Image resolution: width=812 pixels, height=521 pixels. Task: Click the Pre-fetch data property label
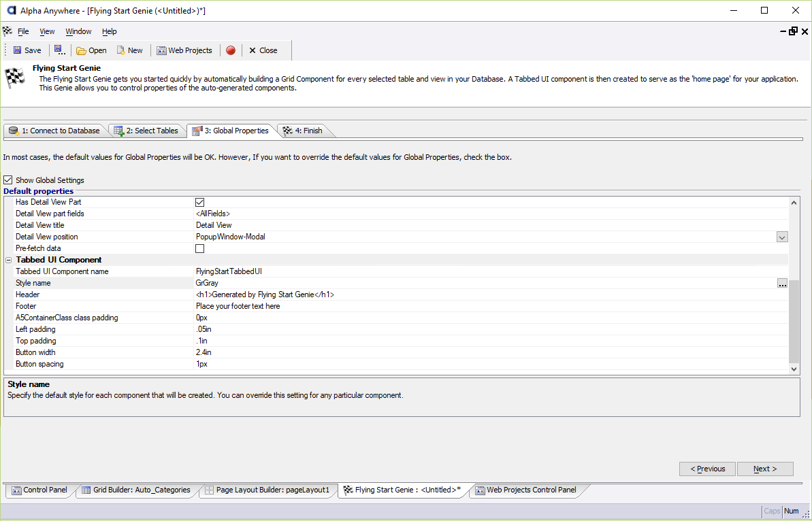click(38, 248)
